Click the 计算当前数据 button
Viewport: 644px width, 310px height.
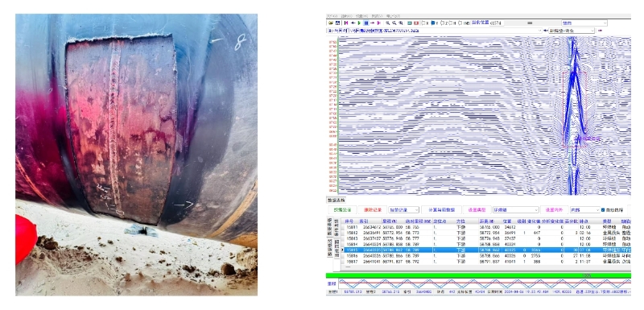(442, 210)
